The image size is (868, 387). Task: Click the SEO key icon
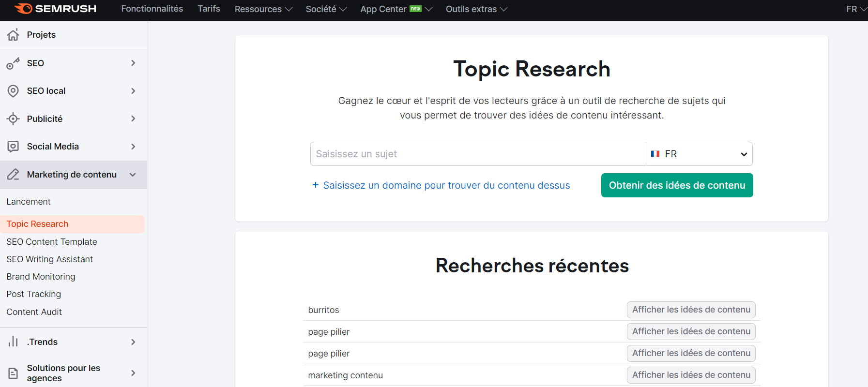pyautogui.click(x=13, y=63)
